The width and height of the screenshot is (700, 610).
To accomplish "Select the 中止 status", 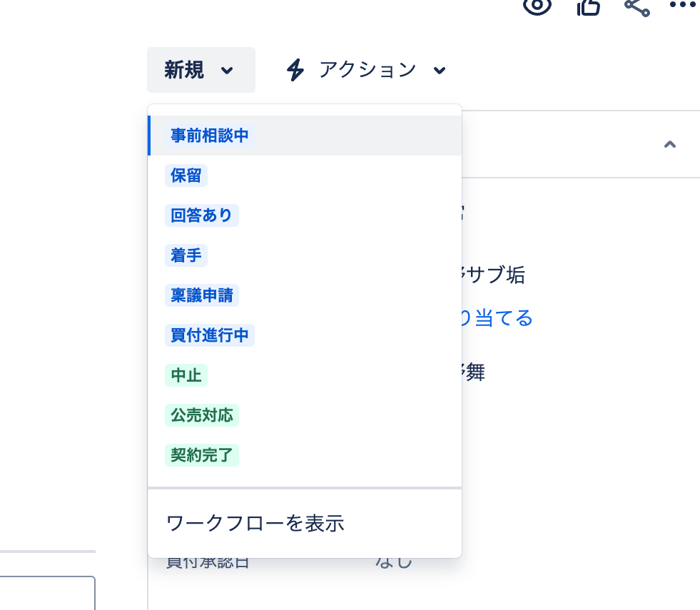I will (186, 375).
